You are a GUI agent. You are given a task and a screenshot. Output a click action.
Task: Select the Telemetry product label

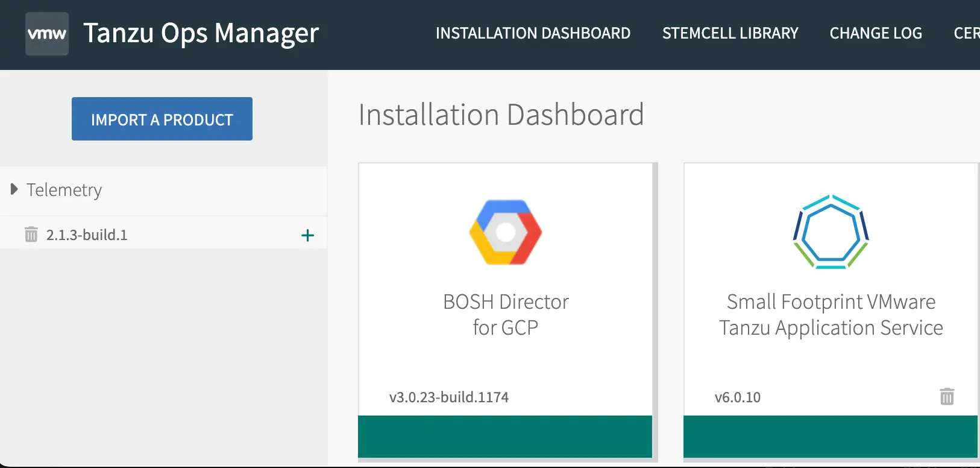click(x=64, y=190)
